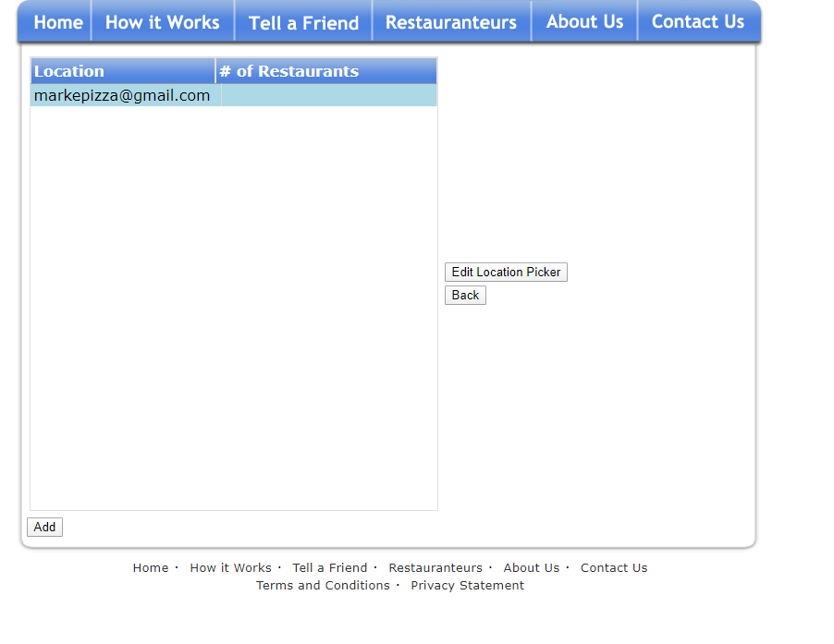This screenshot has height=644, width=834.
Task: Follow the footer Home link
Action: tap(151, 568)
